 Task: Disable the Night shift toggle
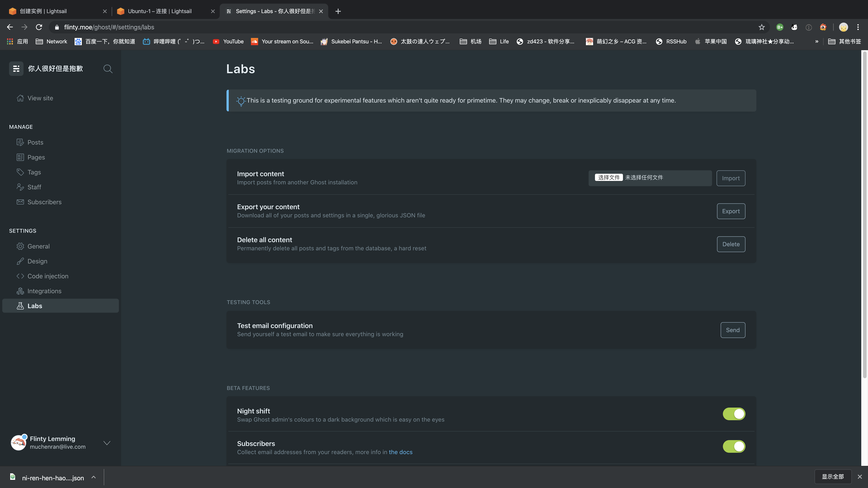(734, 414)
